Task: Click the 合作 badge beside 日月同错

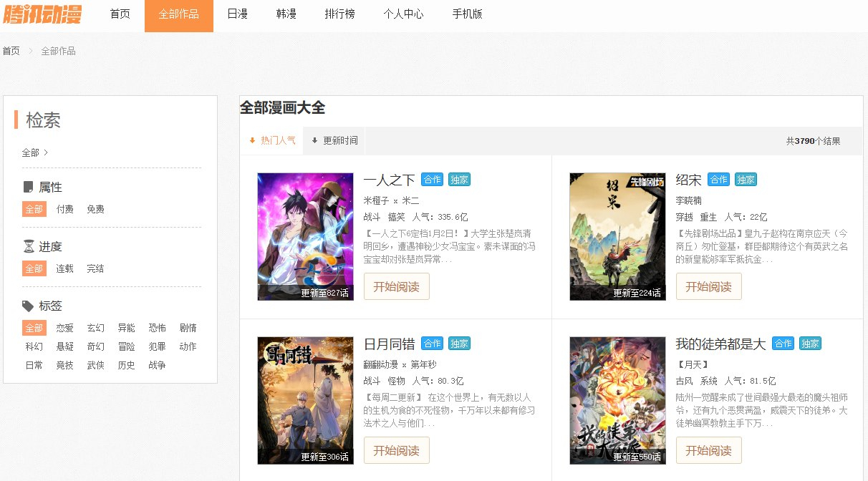Action: point(433,344)
